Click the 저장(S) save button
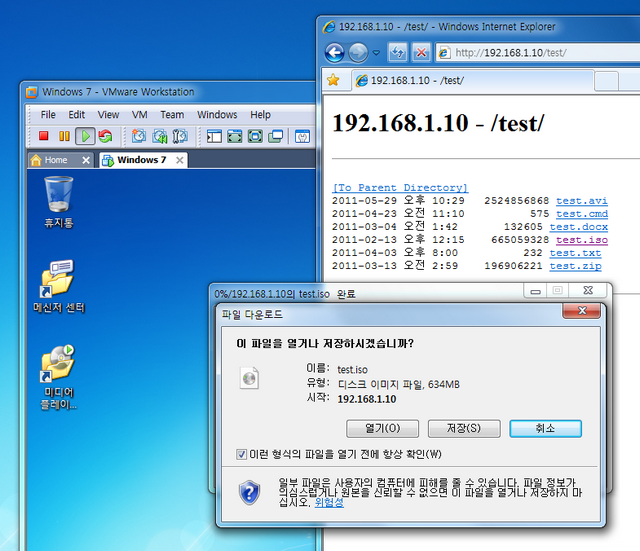The image size is (640, 551). [x=464, y=428]
